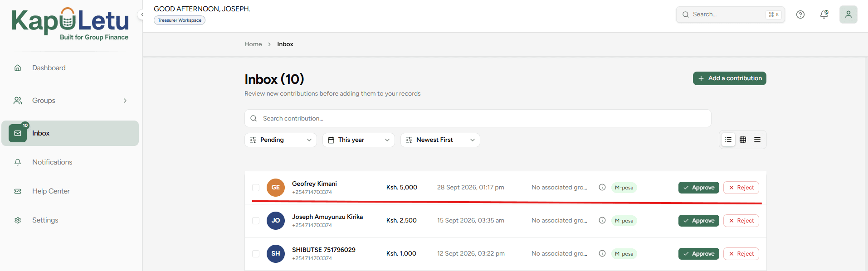Open the user profile avatar
The width and height of the screenshot is (868, 271).
[848, 15]
